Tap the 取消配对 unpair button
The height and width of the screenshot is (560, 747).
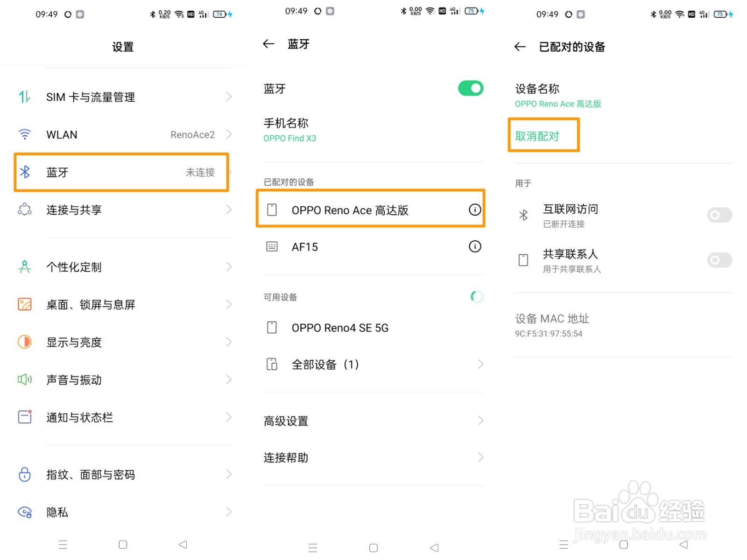537,136
